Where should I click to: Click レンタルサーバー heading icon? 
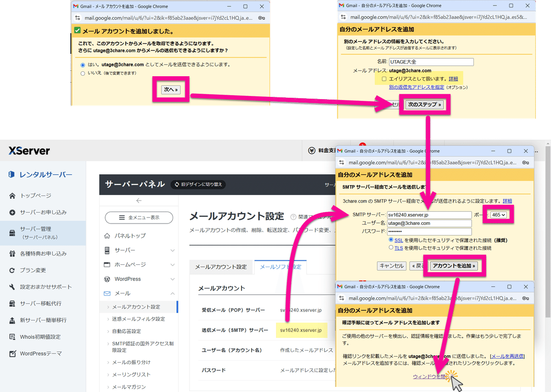12,175
